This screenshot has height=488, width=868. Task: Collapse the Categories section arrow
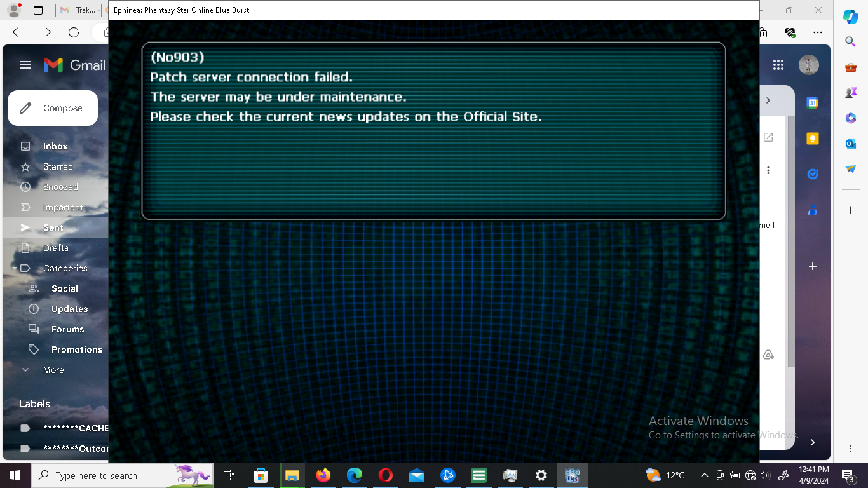point(14,268)
